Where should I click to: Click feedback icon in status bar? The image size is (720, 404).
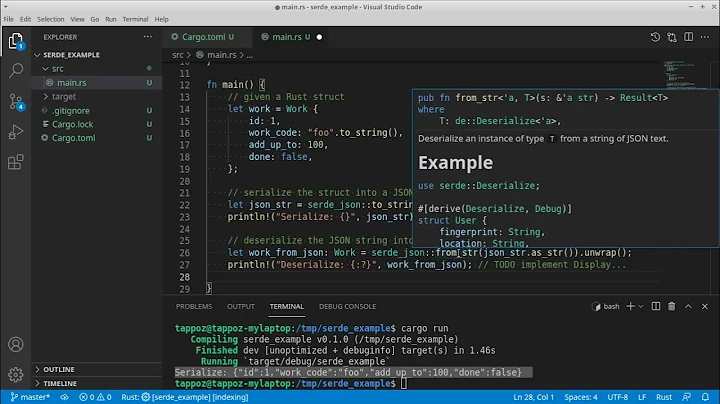pyautogui.click(x=687, y=397)
